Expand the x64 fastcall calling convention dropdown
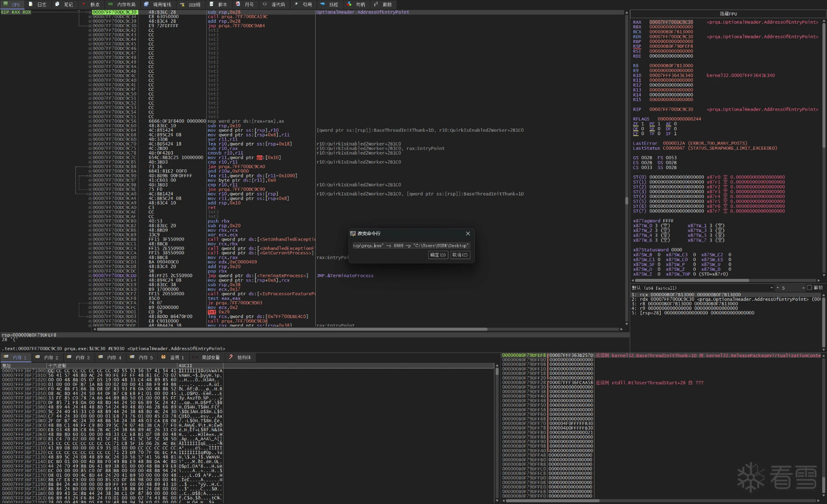827x504 pixels. pyautogui.click(x=771, y=288)
